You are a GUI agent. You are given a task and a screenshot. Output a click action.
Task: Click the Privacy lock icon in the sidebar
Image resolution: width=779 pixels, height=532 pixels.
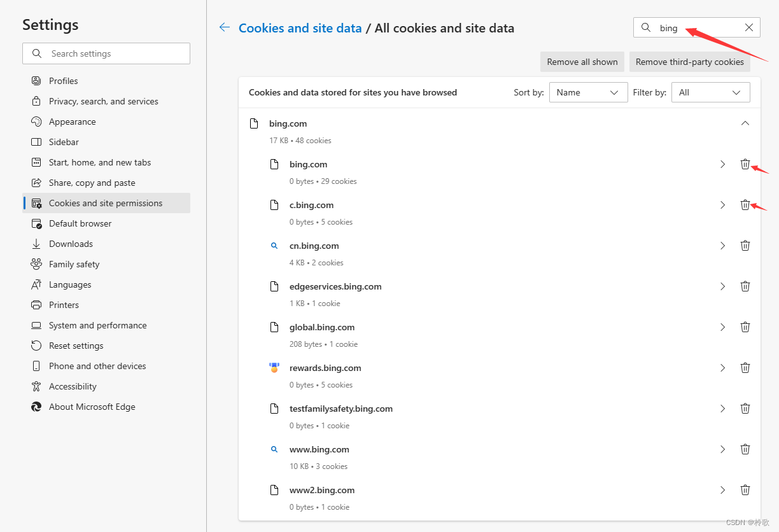(x=36, y=101)
